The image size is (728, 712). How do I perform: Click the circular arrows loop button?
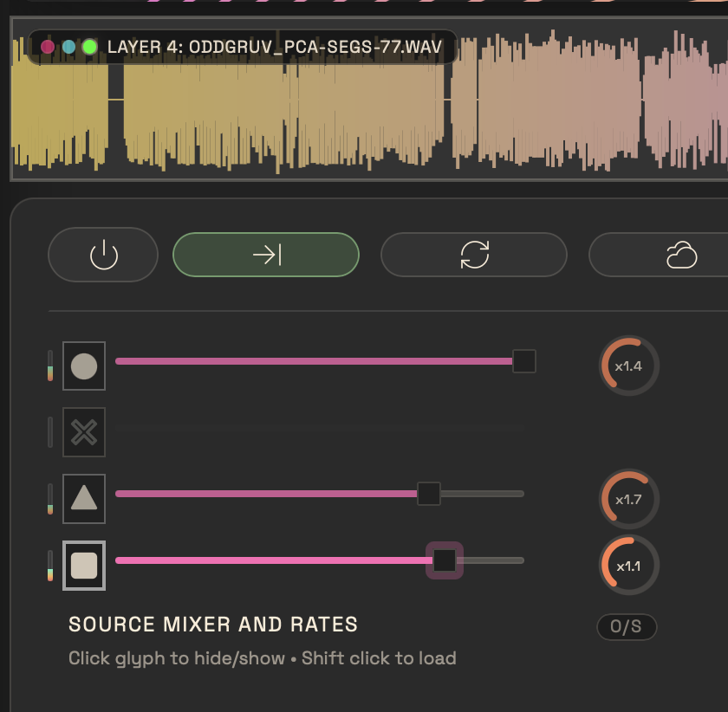pyautogui.click(x=474, y=255)
